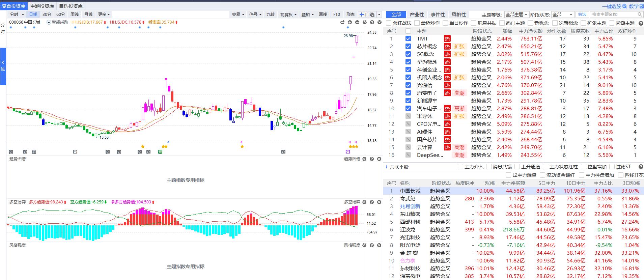Viewport: 644px width, 280px height.
Task: Click the green 预 forecast marker on the timeline
Action: [160, 152]
